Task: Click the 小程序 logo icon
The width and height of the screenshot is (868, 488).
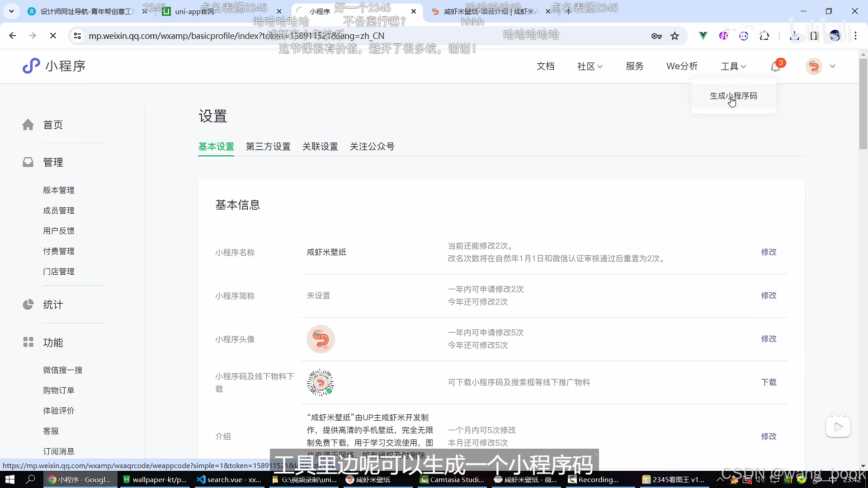Action: pyautogui.click(x=31, y=66)
